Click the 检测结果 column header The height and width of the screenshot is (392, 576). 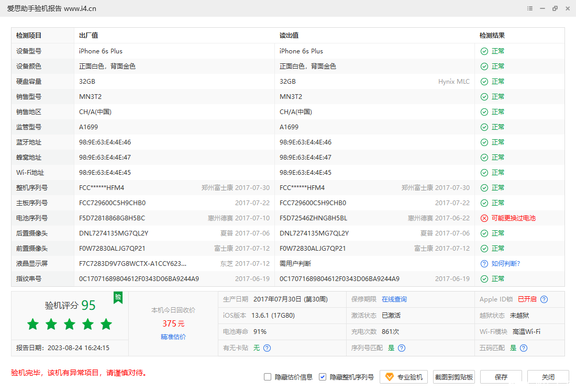tap(492, 36)
